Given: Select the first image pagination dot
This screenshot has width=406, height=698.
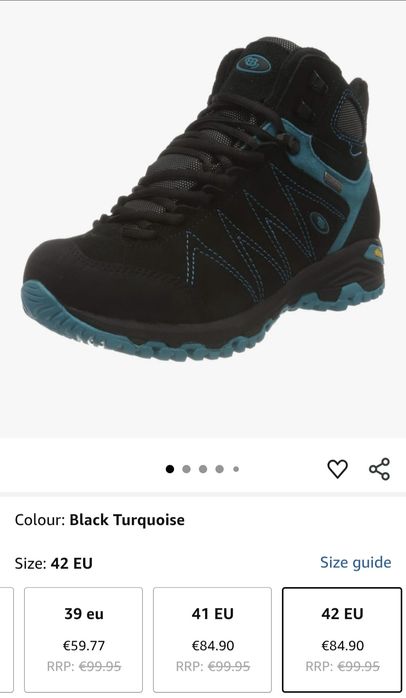Looking at the screenshot, I should tap(170, 469).
